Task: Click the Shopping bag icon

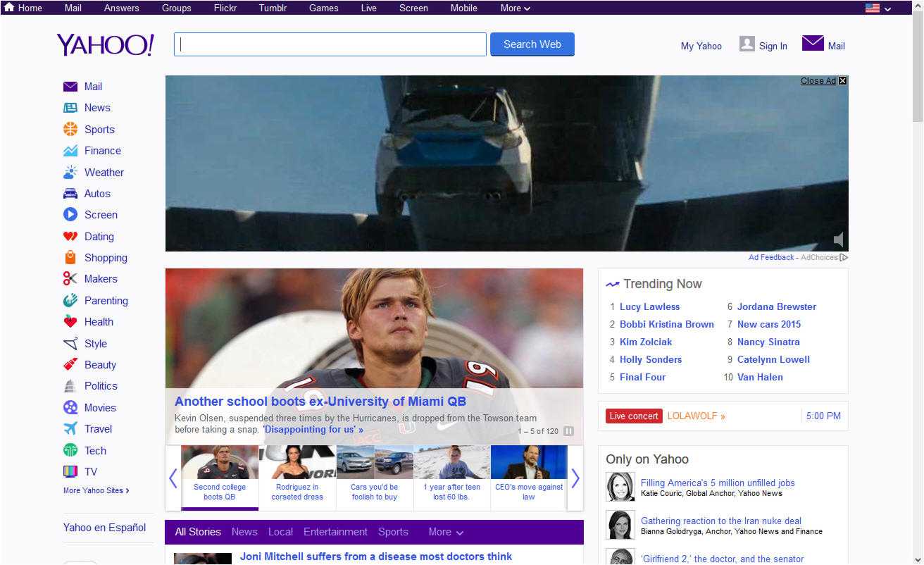Action: click(70, 257)
